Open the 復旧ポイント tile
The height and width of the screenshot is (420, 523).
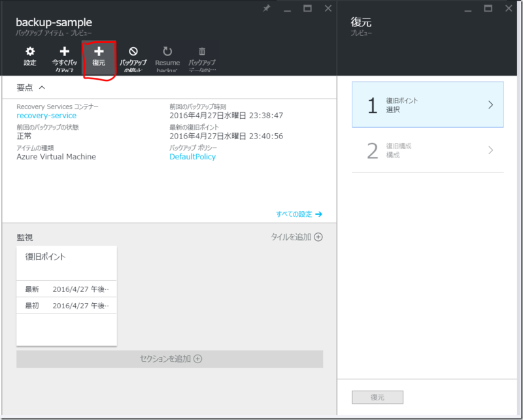coord(67,296)
